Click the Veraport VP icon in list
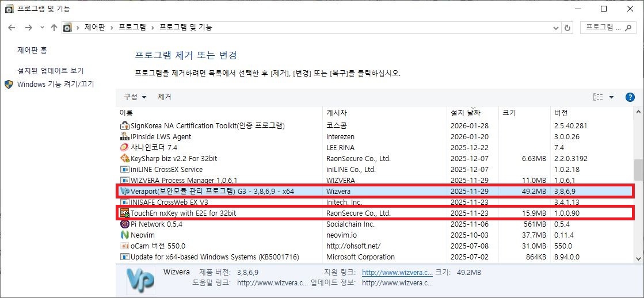Screen dimensions: 644x298 point(124,191)
